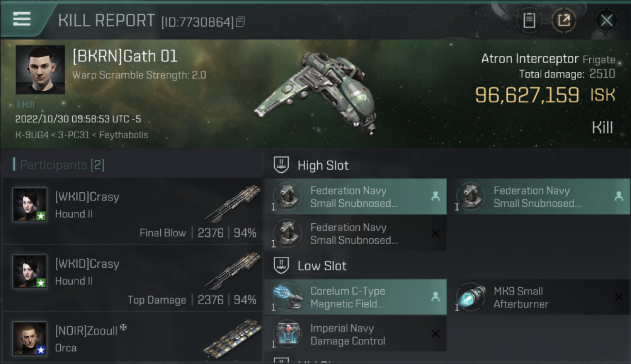Open the hamburger menu icon
Viewport: 631px width, 364px height.
click(22, 19)
